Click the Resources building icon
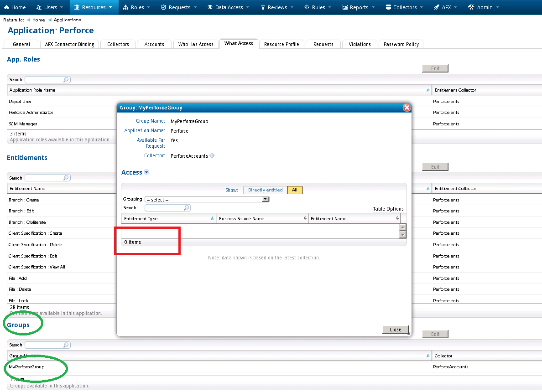 point(77,7)
